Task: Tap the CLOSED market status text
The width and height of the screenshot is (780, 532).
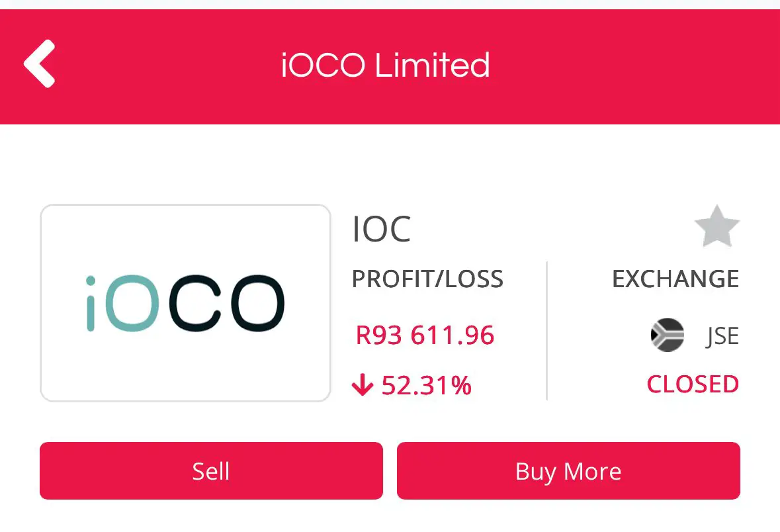Action: [x=693, y=384]
